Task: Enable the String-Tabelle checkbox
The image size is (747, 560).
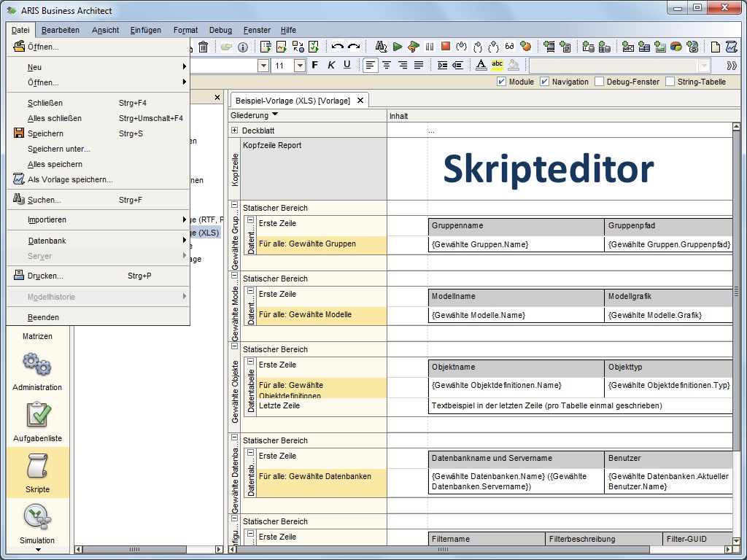Action: tap(670, 82)
